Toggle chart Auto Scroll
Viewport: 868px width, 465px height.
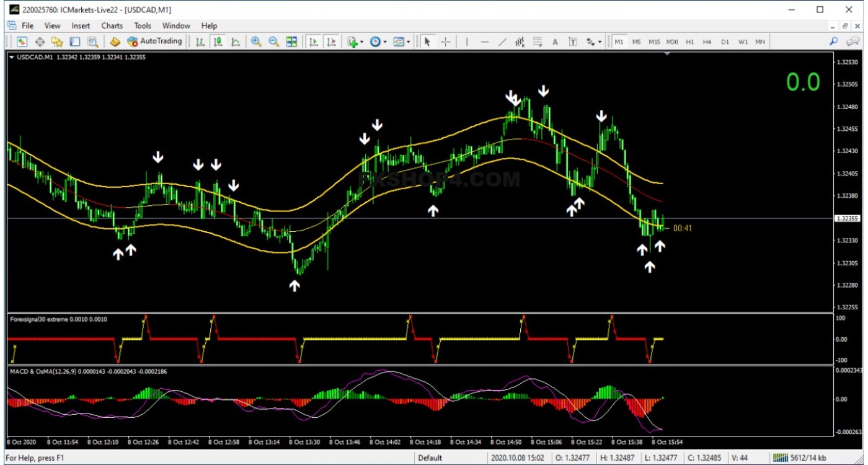pos(314,42)
